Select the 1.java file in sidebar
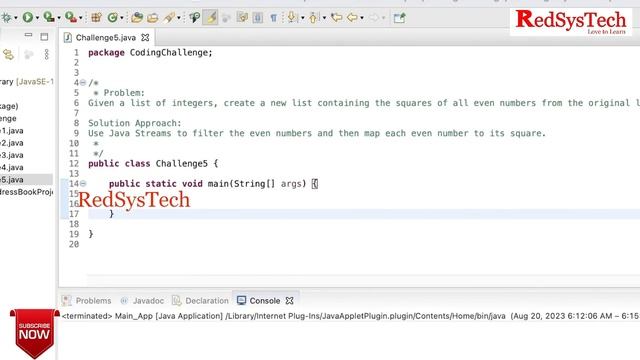 tap(12, 131)
